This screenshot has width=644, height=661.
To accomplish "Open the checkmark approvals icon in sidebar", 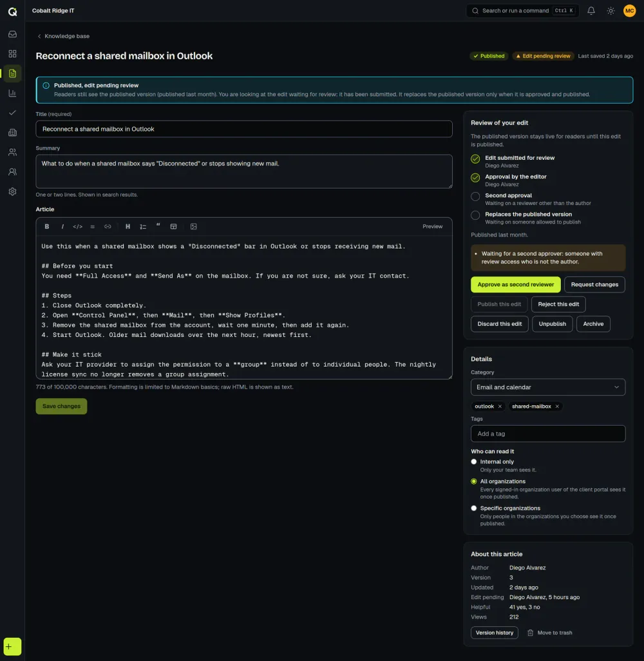I will coord(12,113).
